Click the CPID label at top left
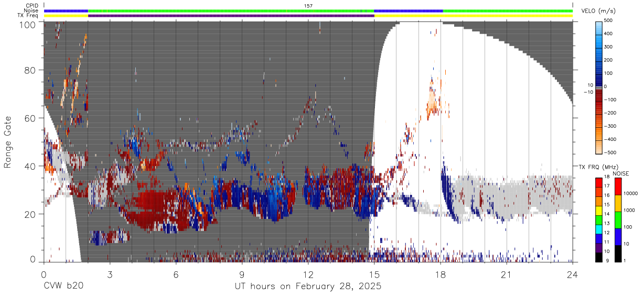 point(31,6)
